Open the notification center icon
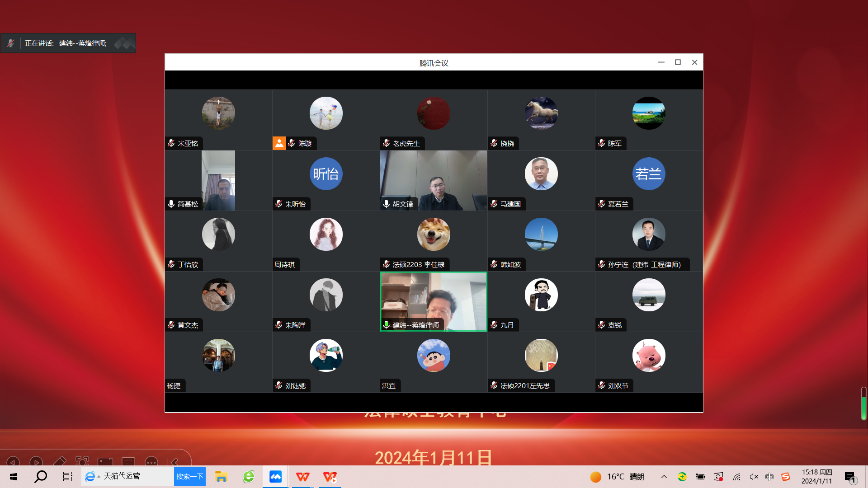Viewport: 868px width, 488px height. tap(850, 477)
